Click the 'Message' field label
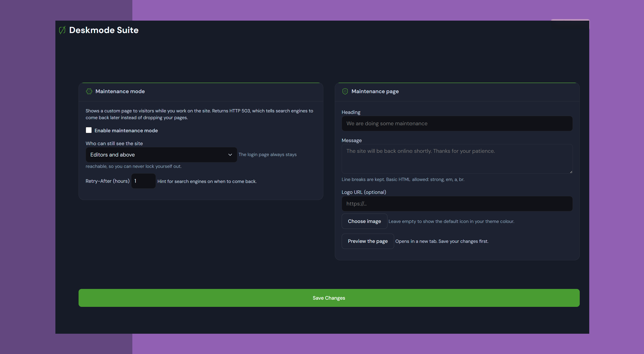The height and width of the screenshot is (354, 644). point(351,141)
